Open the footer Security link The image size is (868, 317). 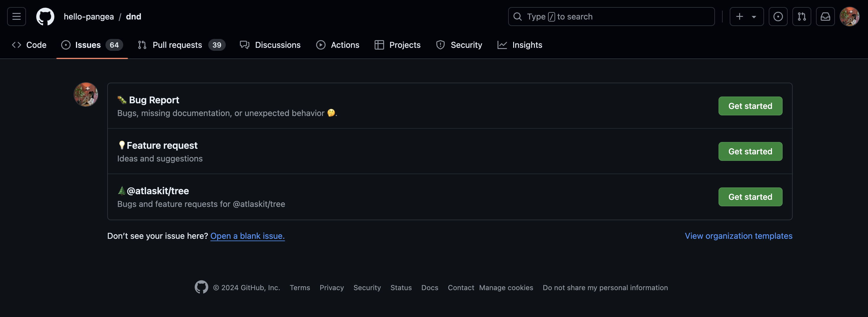point(367,288)
